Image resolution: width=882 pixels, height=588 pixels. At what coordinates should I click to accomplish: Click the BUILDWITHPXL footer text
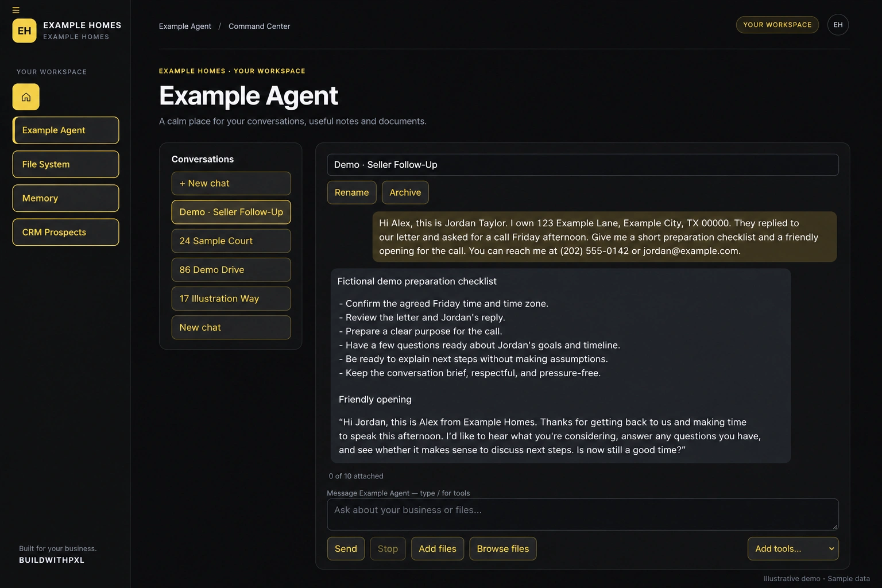click(x=52, y=560)
